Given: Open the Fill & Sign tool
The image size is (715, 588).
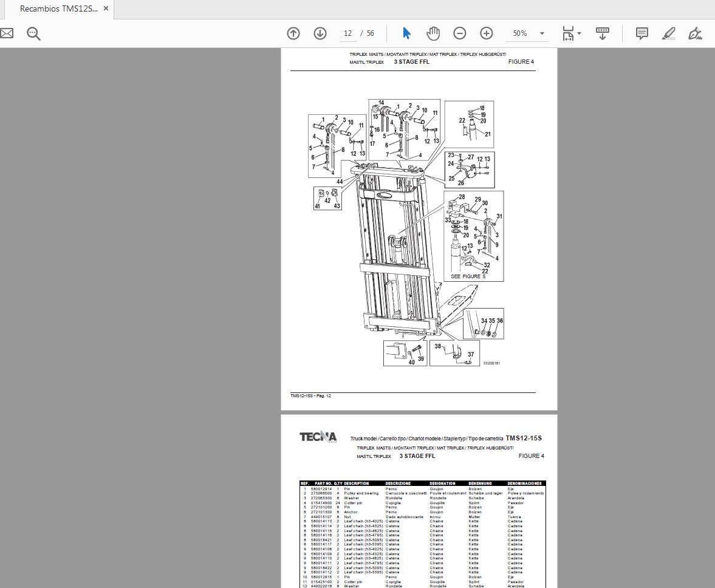Looking at the screenshot, I should (695, 33).
